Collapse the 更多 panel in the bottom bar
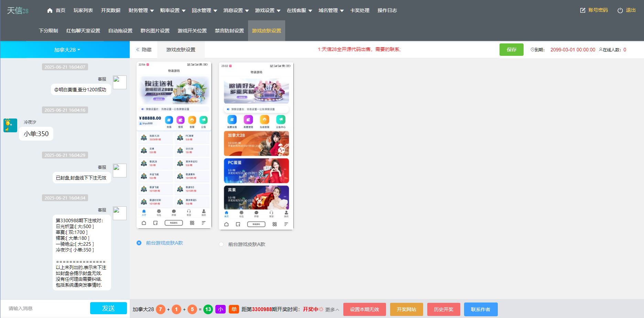Viewport: 644px width, 318px height. [x=331, y=309]
